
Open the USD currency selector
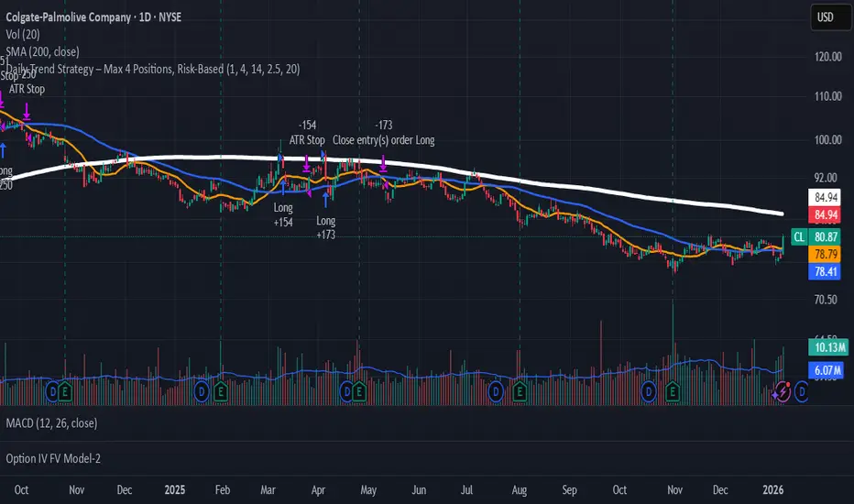[830, 16]
